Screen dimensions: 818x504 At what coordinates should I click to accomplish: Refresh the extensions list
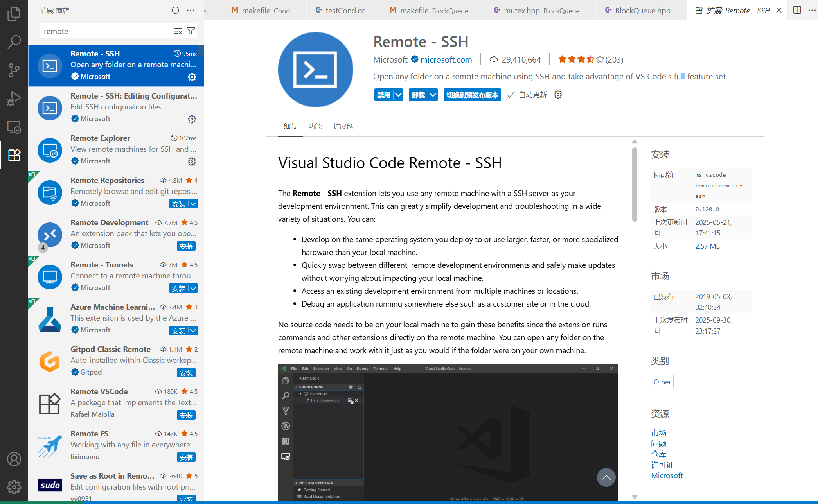click(x=175, y=11)
